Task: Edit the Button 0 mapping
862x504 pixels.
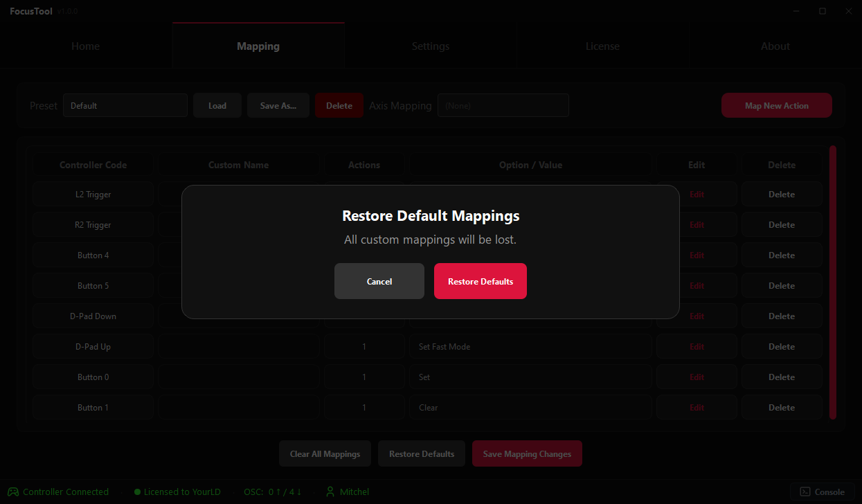Action: [697, 377]
